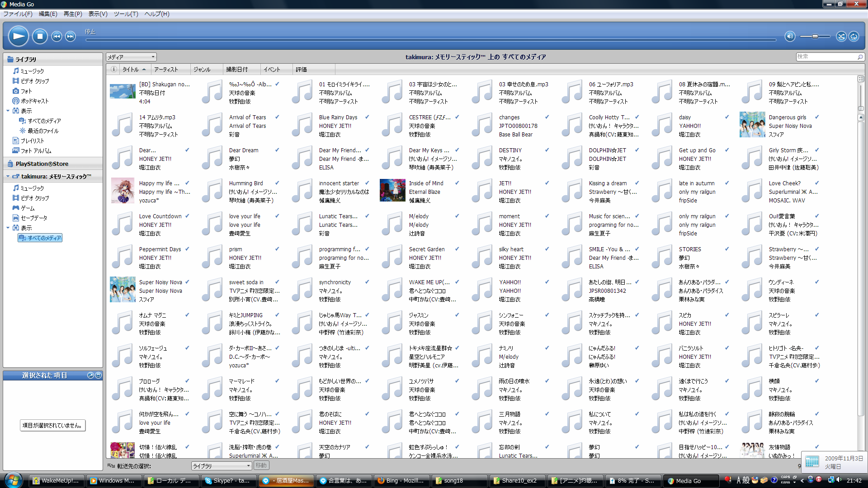This screenshot has height=488, width=868.
Task: Sort by タイトル column header
Action: tap(135, 69)
